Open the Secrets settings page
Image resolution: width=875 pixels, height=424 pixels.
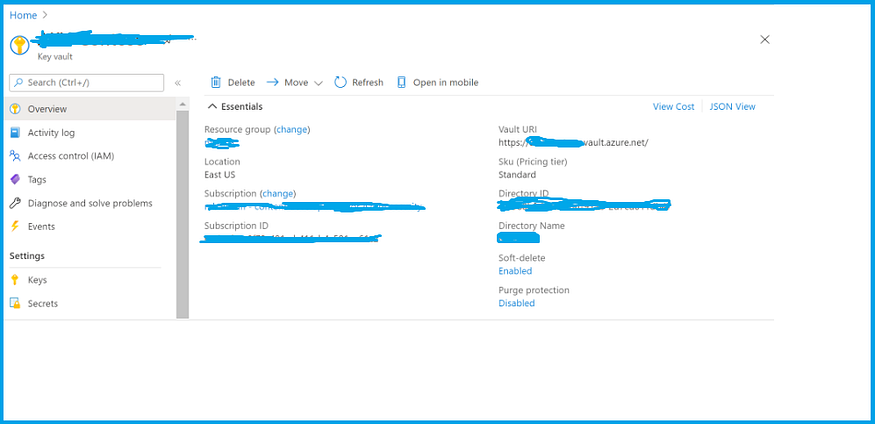tap(90, 303)
